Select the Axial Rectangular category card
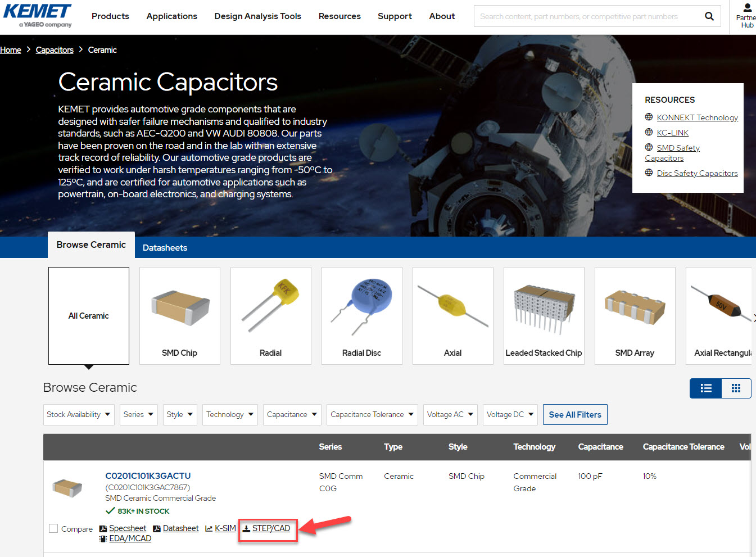 [719, 316]
